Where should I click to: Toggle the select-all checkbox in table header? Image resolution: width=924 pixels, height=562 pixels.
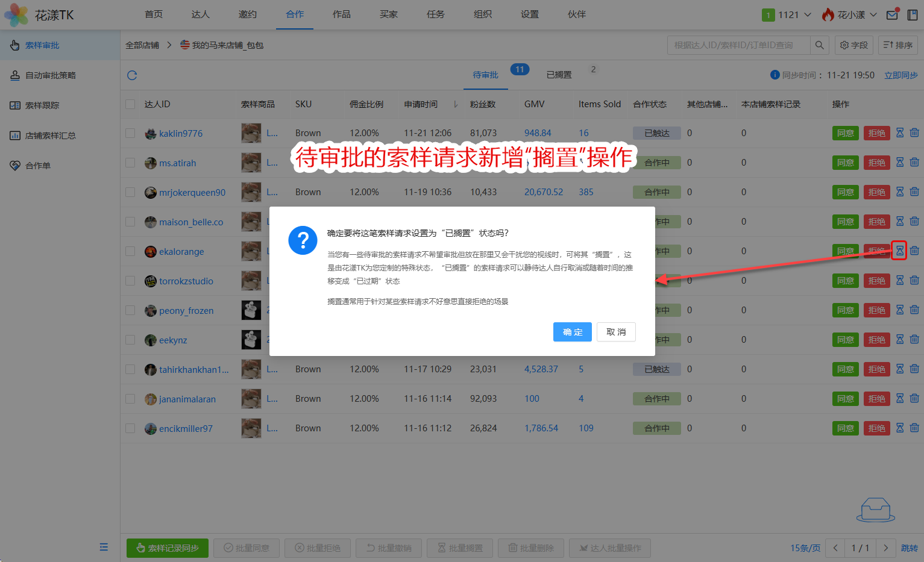[x=130, y=104]
